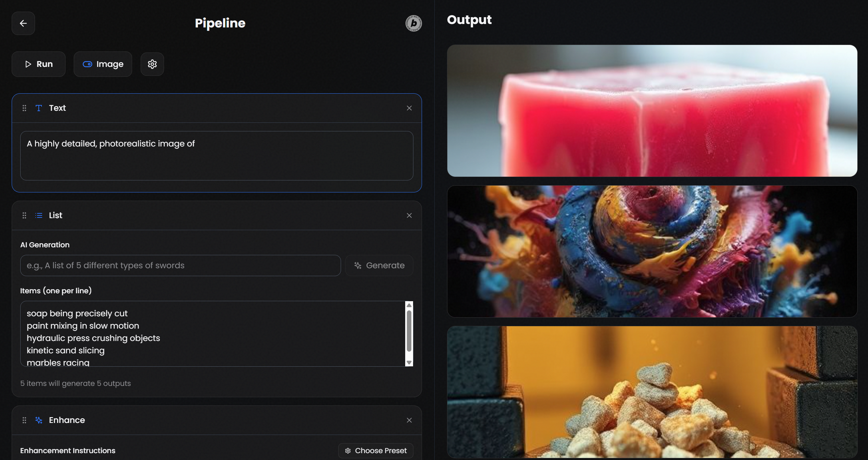This screenshot has width=868, height=460.
Task: Click the items scrollbar up arrow
Action: (x=409, y=305)
